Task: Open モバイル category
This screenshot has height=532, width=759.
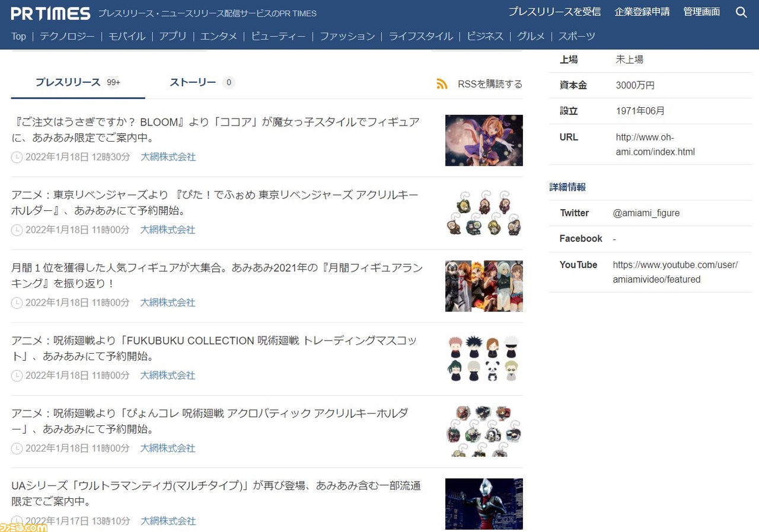Action: [x=127, y=36]
